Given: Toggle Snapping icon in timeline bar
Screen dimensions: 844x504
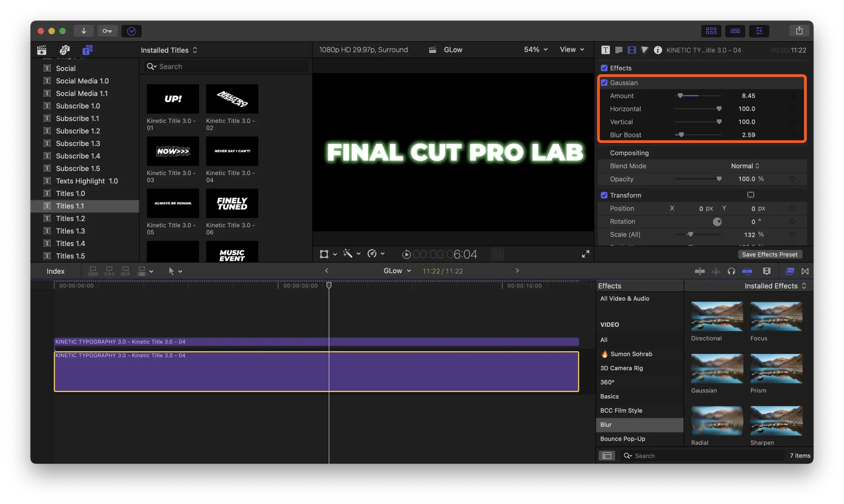Looking at the screenshot, I should click(x=747, y=271).
